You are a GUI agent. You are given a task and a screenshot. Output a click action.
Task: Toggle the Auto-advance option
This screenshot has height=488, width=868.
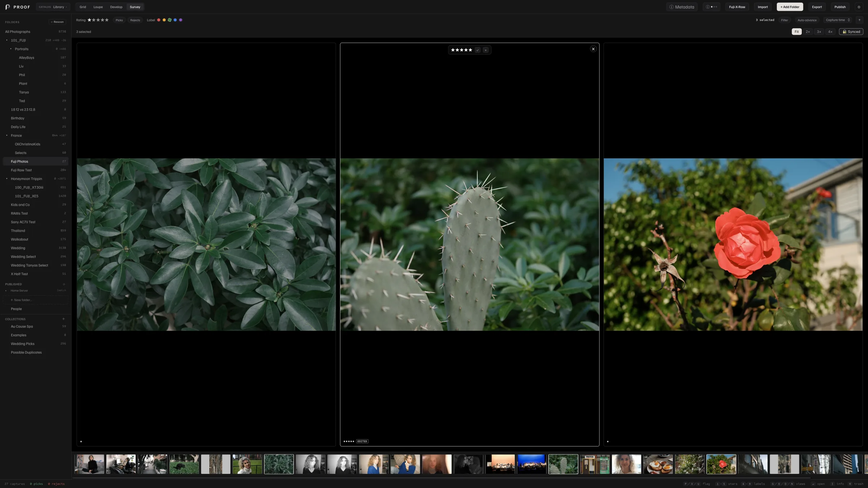point(807,20)
